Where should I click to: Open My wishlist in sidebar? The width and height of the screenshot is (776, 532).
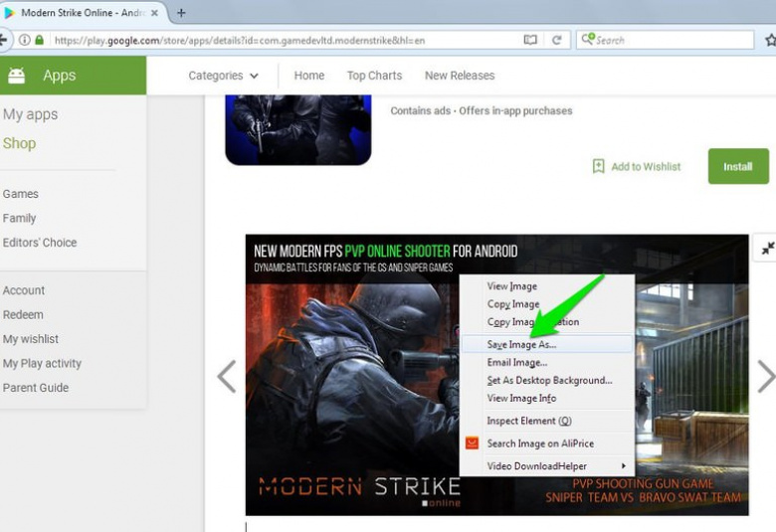coord(31,339)
